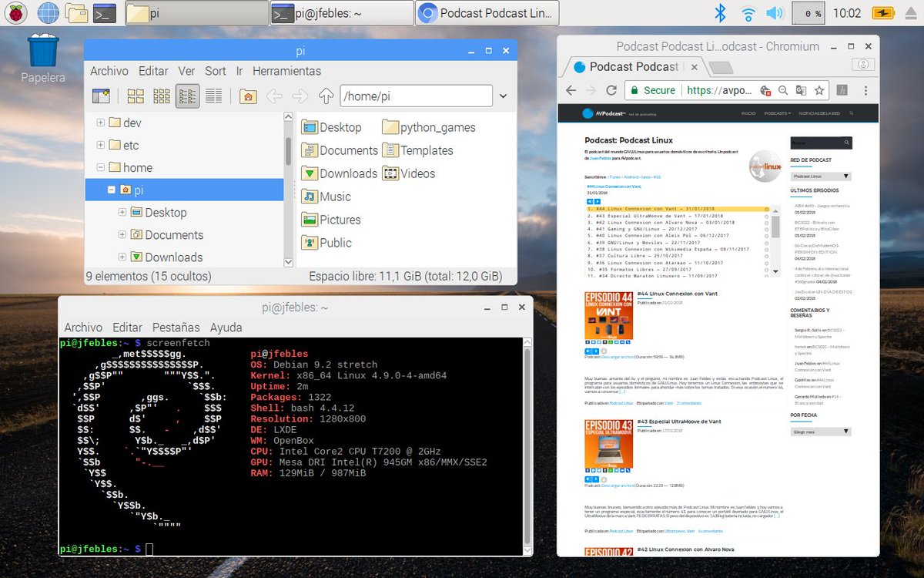Click the terminal vertical scrollbar
Image resolution: width=924 pixels, height=578 pixels.
click(527, 445)
